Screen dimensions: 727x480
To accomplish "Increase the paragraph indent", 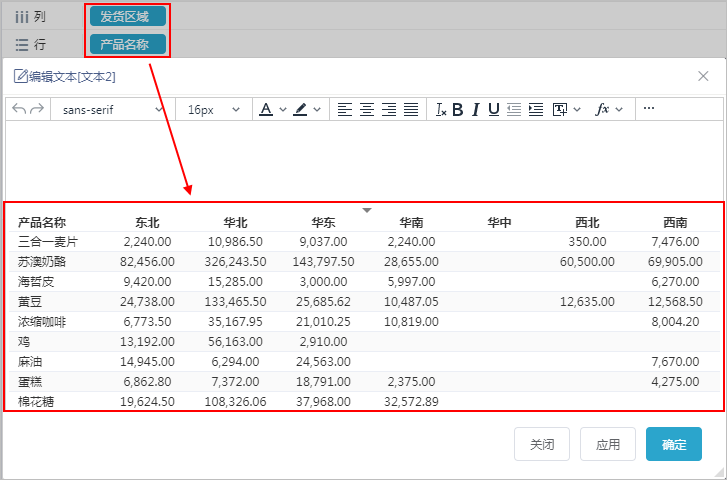I will (536, 109).
